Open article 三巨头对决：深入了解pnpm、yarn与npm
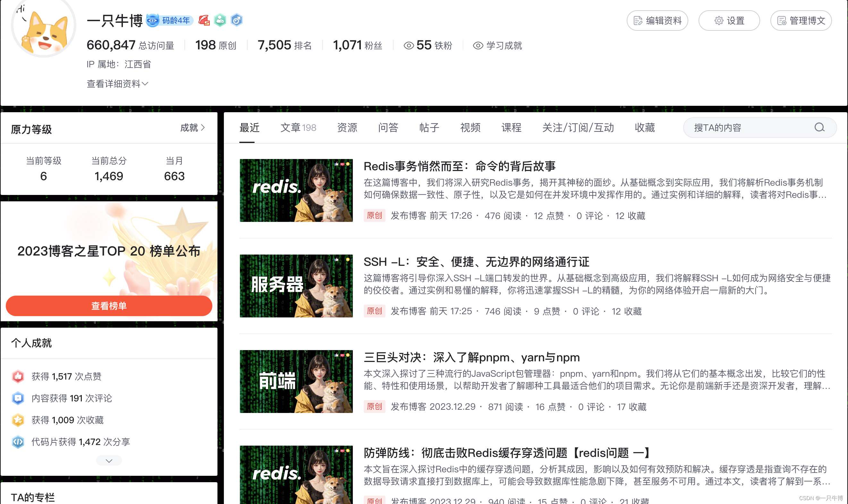 pos(471,357)
